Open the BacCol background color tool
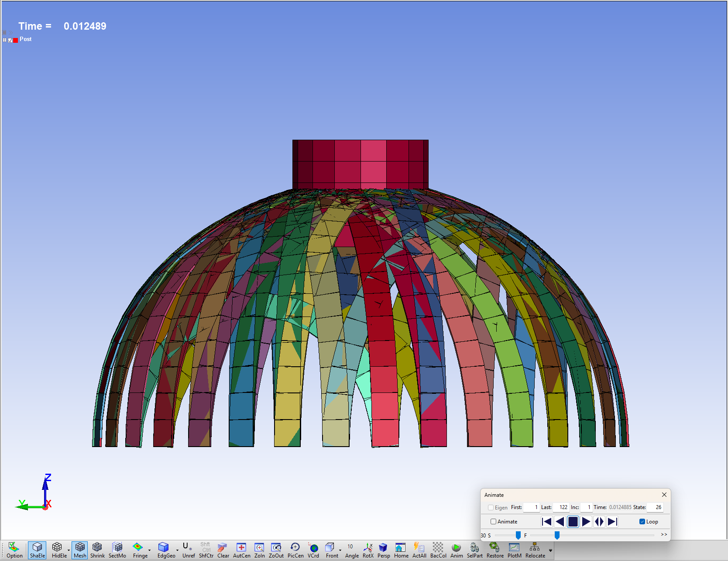728x561 pixels. point(438,550)
